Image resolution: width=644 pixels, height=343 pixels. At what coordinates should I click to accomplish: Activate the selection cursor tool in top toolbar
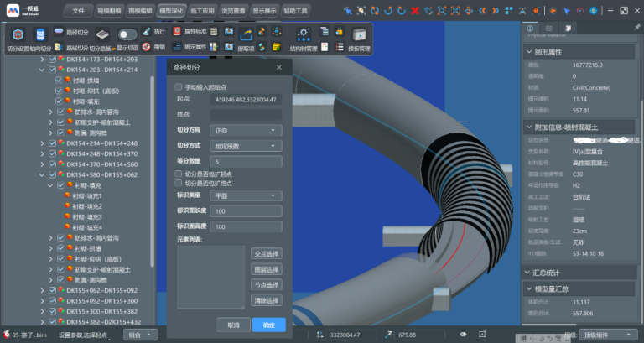click(x=348, y=11)
